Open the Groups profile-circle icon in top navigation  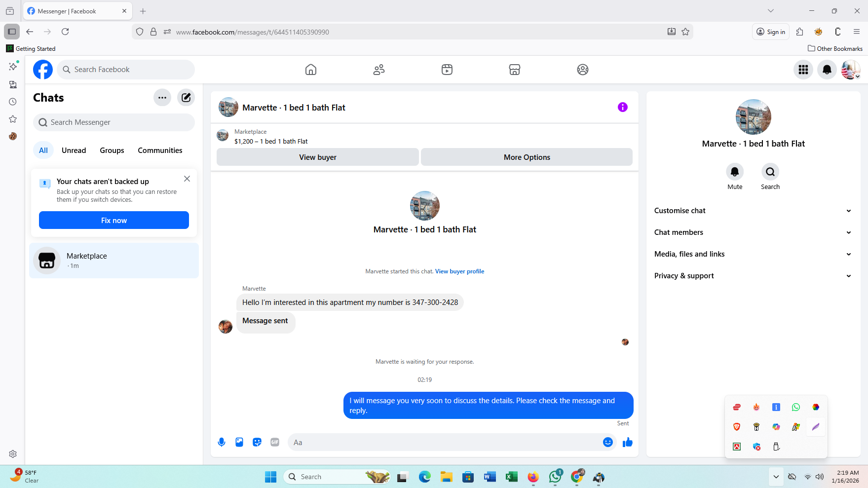coord(583,70)
